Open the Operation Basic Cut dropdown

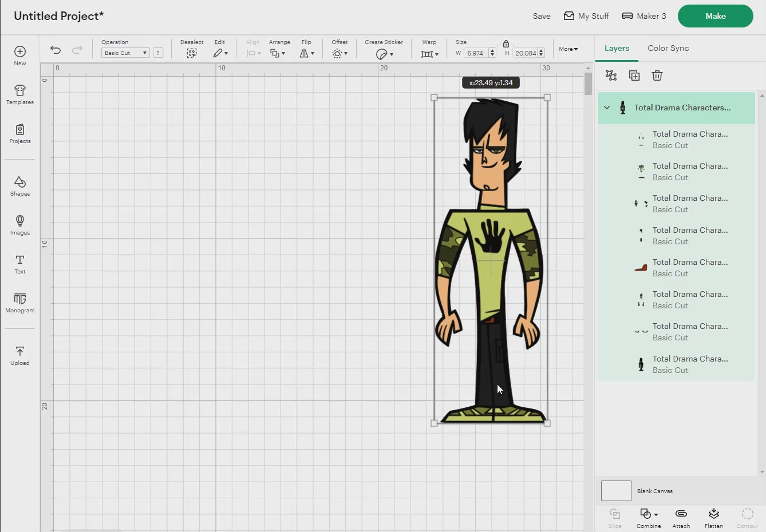coord(125,53)
